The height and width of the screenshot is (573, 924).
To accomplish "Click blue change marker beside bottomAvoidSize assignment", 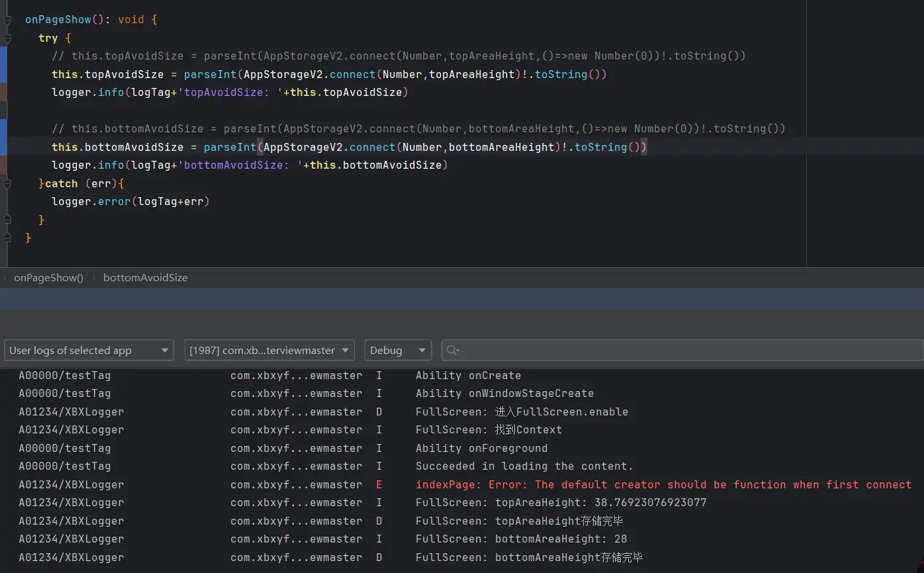I will pos(3,138).
